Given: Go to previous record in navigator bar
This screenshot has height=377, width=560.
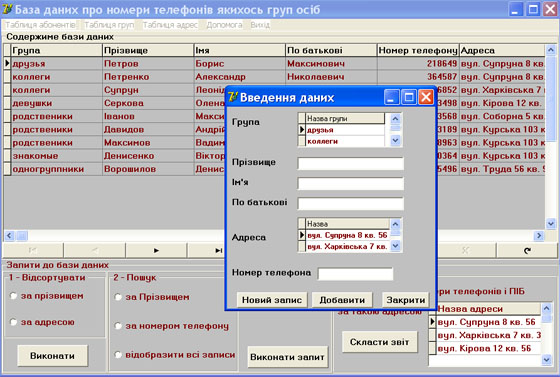Looking at the screenshot, I should coord(95,250).
